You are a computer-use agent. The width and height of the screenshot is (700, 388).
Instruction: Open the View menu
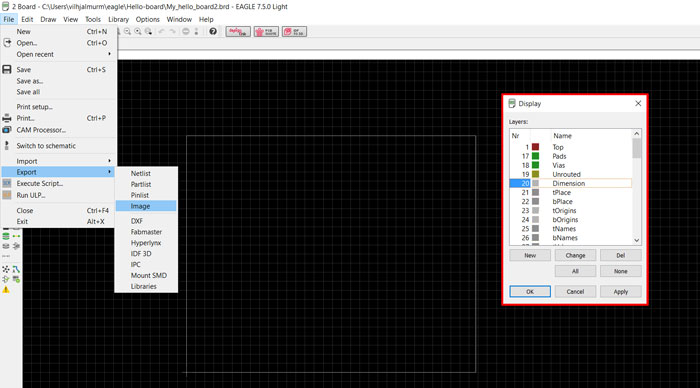(x=71, y=19)
